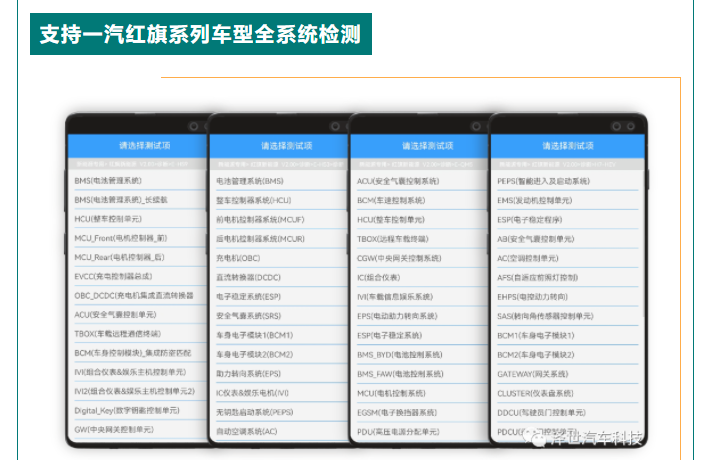Open TBOX(远程车载终端) entry
The width and height of the screenshot is (706, 460).
420,239
